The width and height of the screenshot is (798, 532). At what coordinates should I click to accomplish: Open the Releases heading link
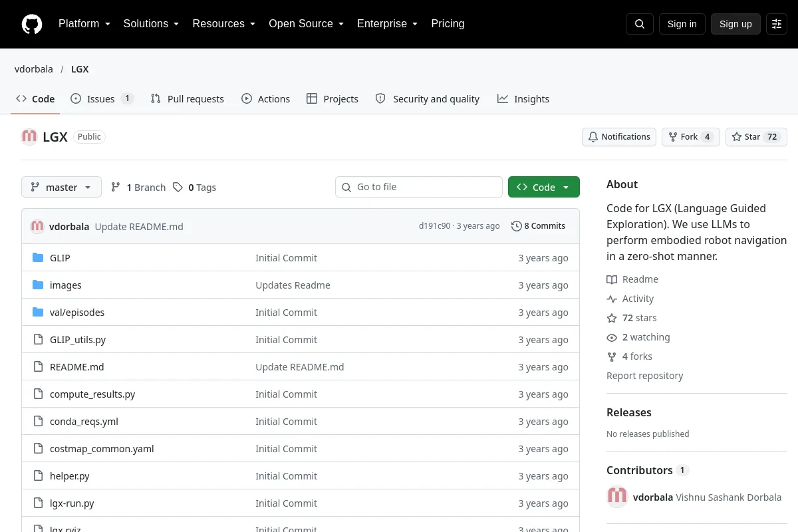[629, 412]
